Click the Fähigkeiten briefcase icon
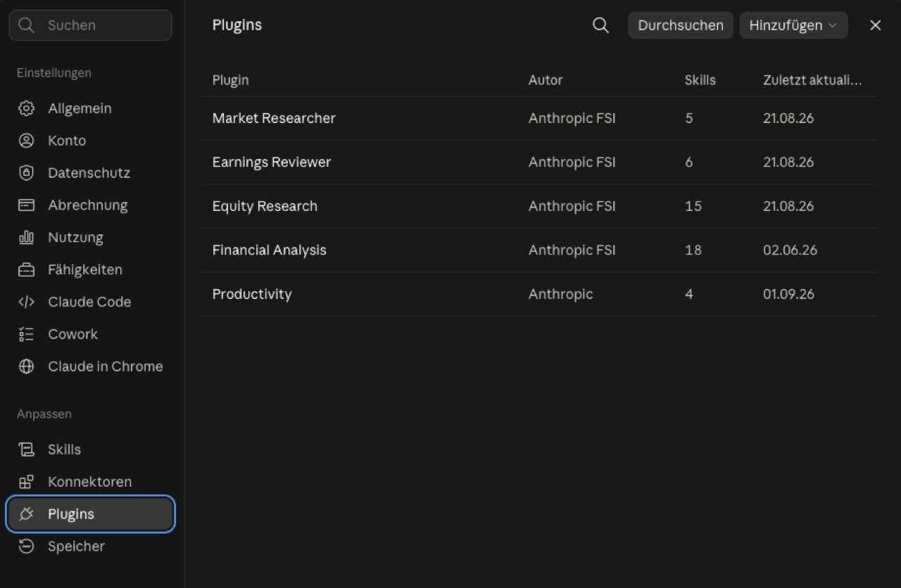 [26, 270]
